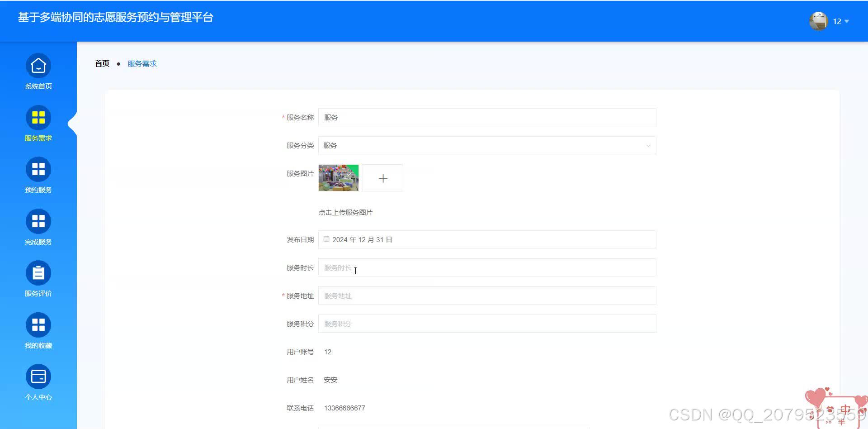868x429 pixels.
Task: Focus the 服务积分 input field
Action: pyautogui.click(x=487, y=324)
